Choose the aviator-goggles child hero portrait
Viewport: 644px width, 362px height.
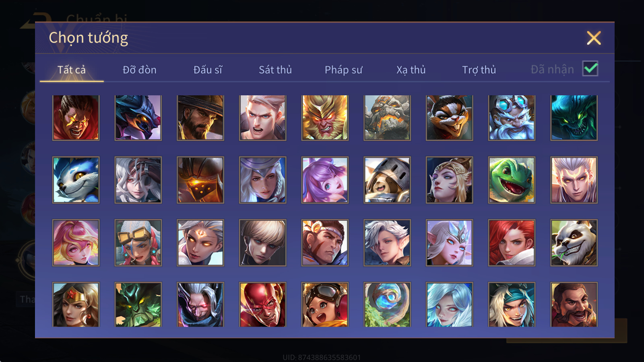325,304
